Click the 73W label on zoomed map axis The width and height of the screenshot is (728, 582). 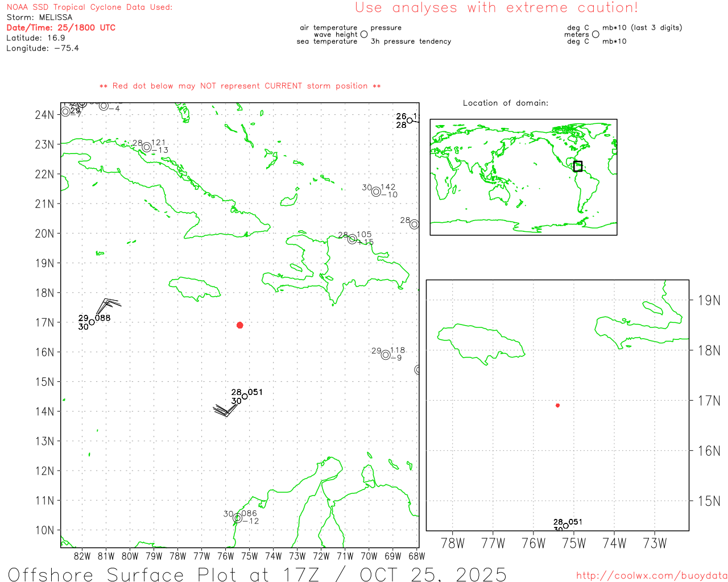coord(655,543)
